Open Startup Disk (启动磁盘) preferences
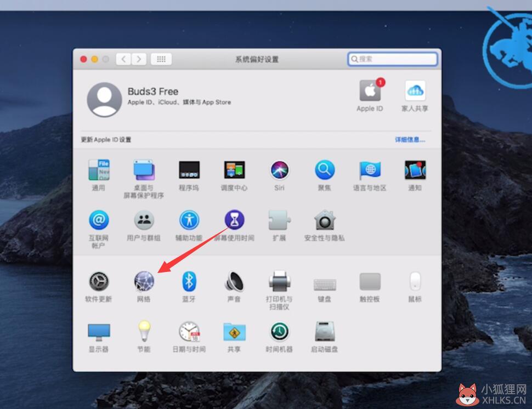The width and height of the screenshot is (532, 409). click(x=325, y=331)
